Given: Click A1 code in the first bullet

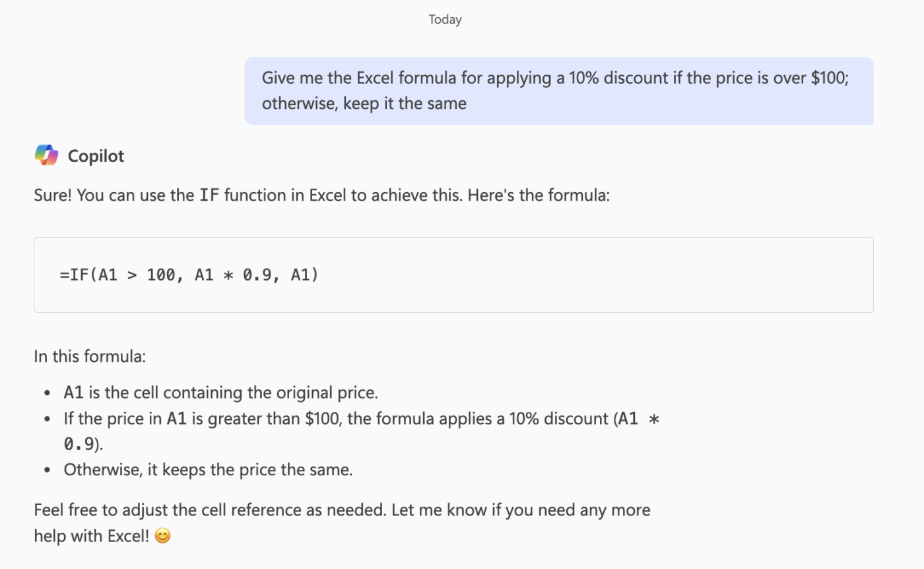Looking at the screenshot, I should 73,393.
